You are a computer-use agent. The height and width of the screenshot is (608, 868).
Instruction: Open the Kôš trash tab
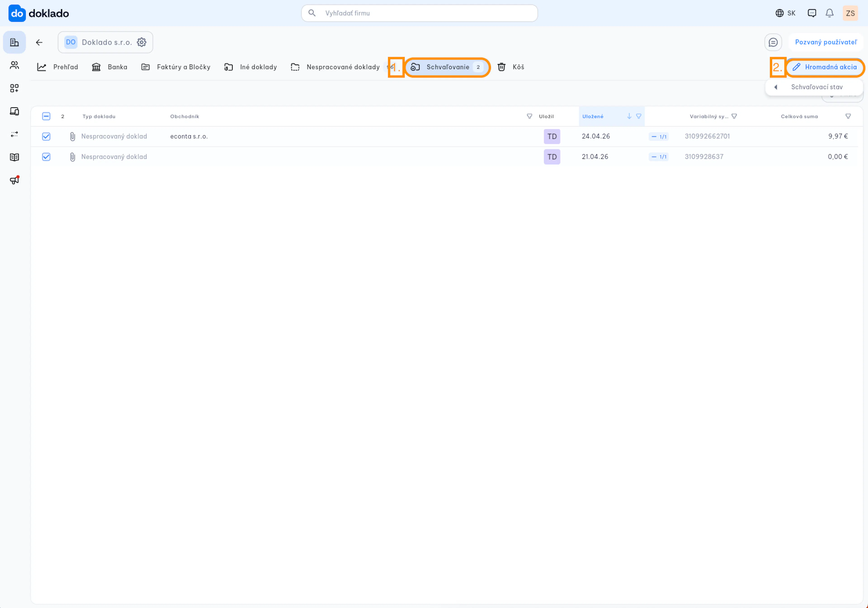[511, 67]
